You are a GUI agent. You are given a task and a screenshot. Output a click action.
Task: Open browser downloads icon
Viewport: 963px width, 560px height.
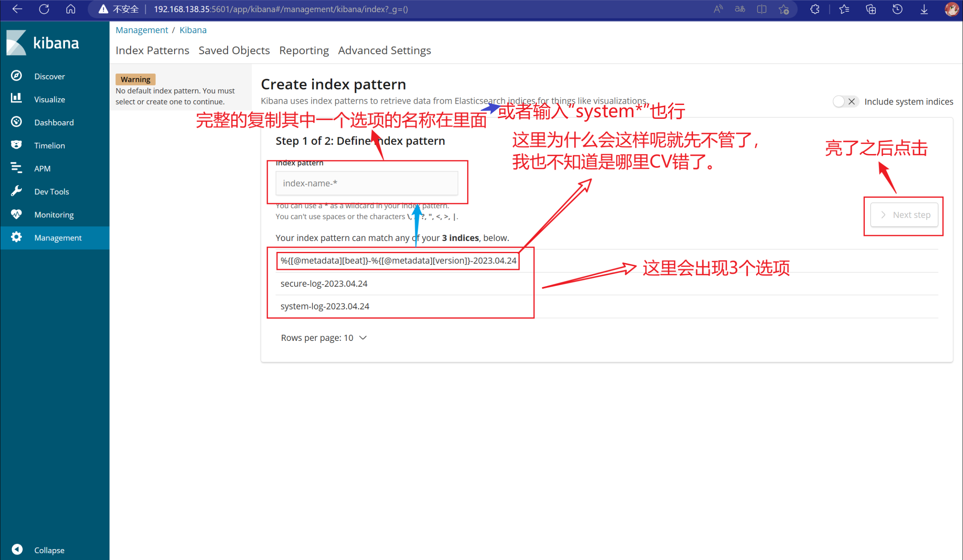924,9
